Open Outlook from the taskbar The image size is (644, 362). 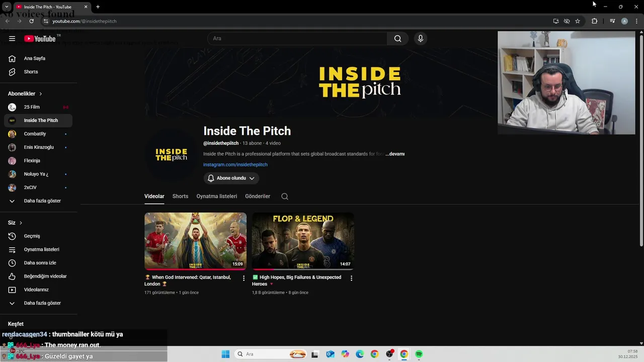(330, 354)
